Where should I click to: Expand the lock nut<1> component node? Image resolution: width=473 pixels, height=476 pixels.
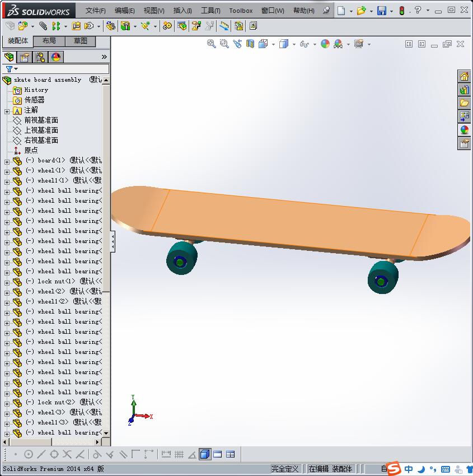(7, 283)
